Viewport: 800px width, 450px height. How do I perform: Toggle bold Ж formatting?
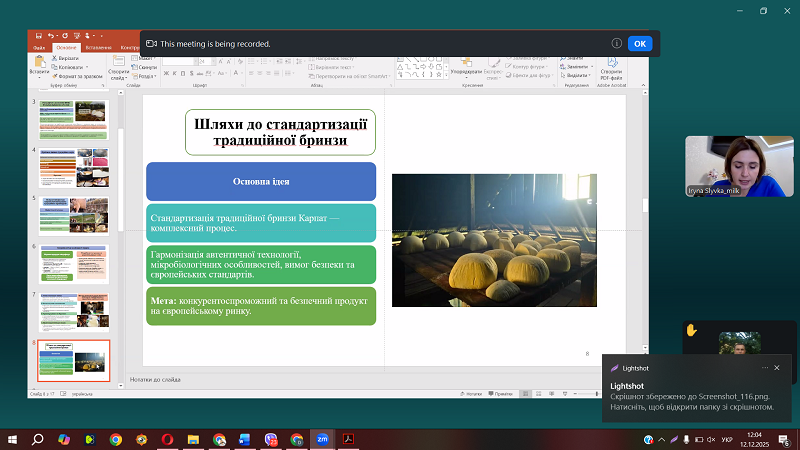click(x=166, y=73)
